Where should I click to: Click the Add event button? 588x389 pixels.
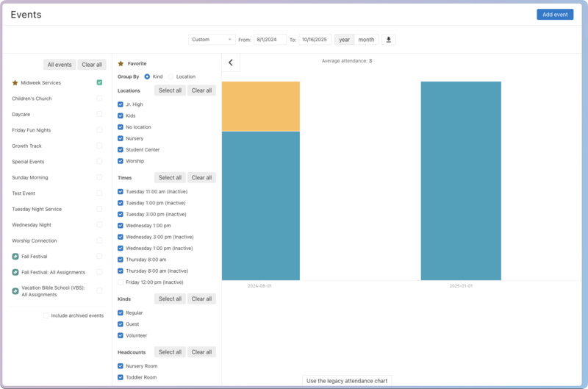tap(555, 15)
